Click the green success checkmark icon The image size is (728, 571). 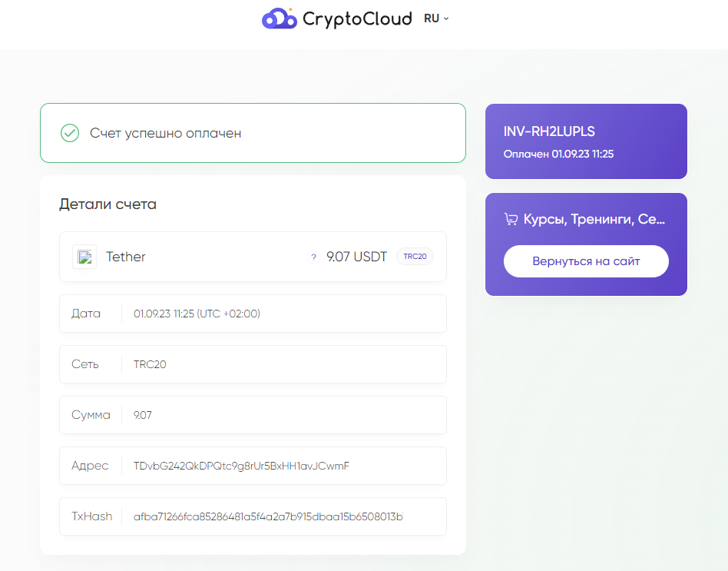70,133
